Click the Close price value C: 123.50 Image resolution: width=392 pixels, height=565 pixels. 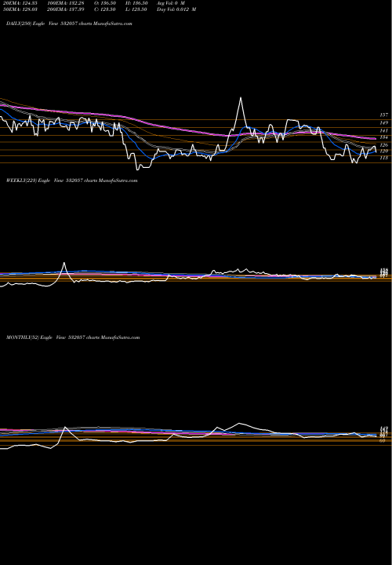coord(105,9)
